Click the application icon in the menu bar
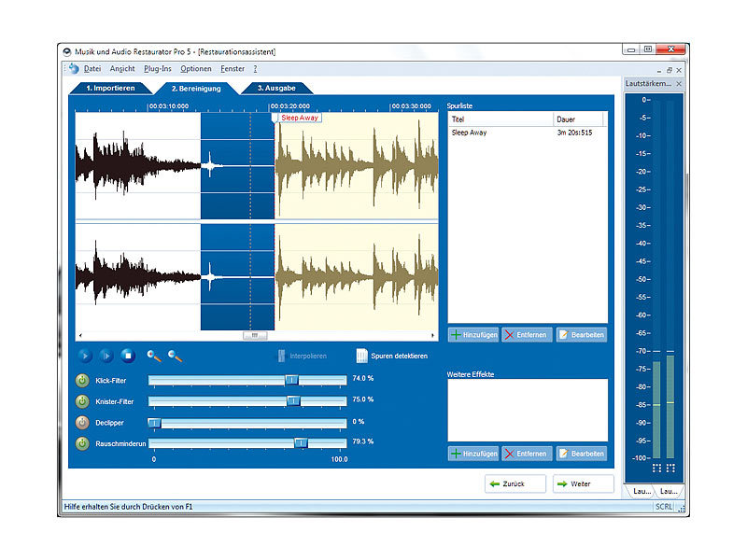Viewport: 747px width, 560px height. point(74,68)
